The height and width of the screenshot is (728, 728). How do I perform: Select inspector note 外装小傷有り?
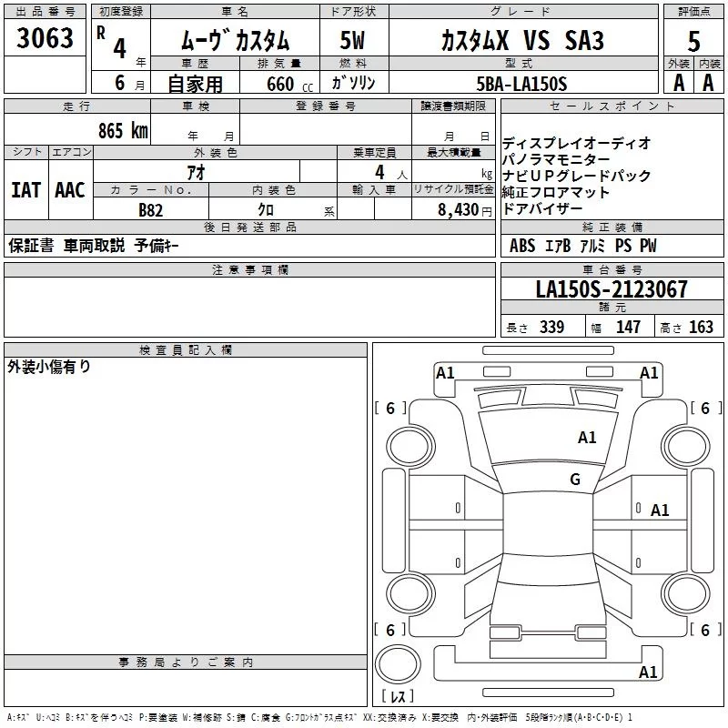coord(49,367)
